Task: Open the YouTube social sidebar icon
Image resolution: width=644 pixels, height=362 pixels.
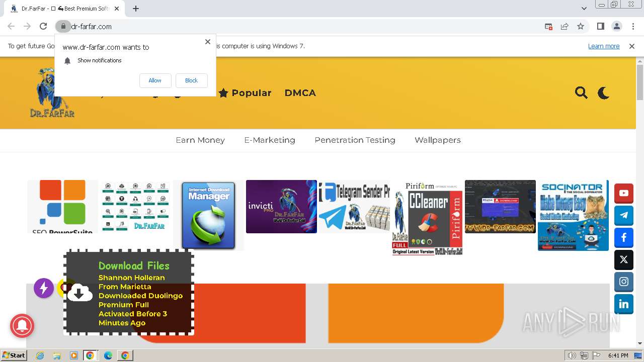Action: [624, 193]
